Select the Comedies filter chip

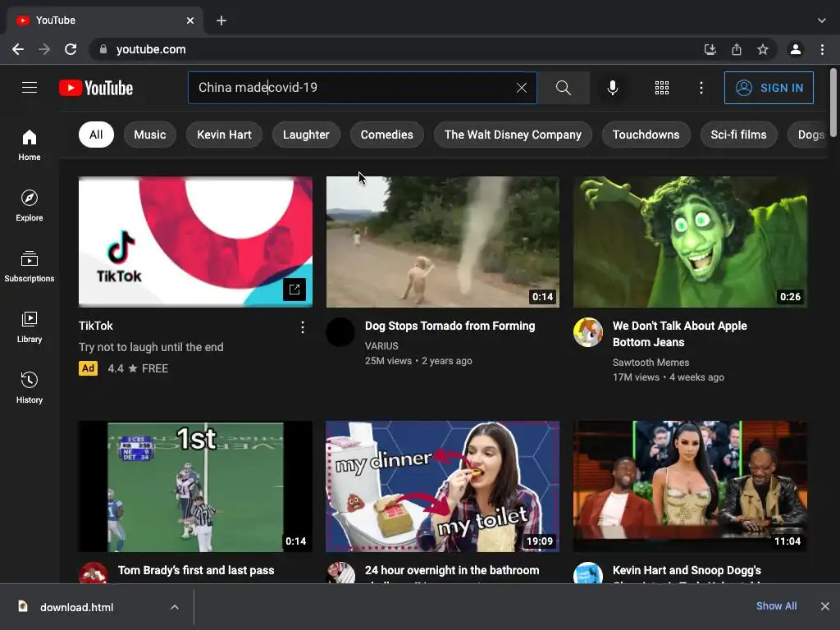pyautogui.click(x=387, y=135)
